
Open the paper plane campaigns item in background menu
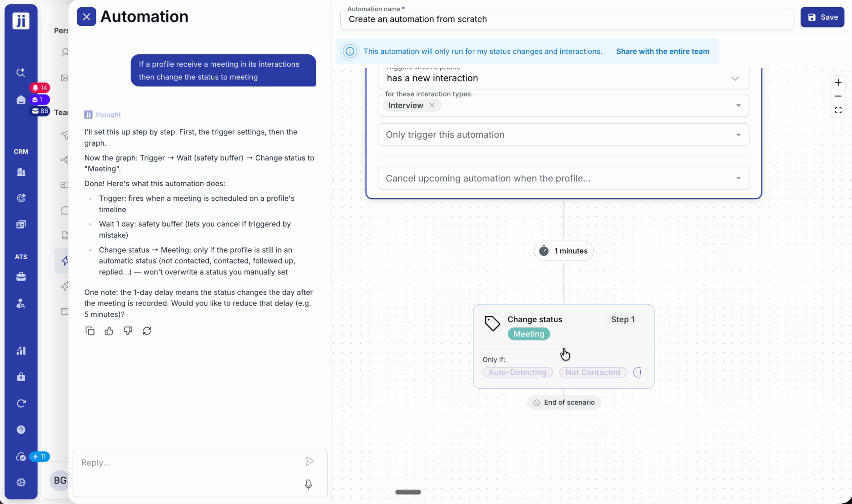(65, 135)
